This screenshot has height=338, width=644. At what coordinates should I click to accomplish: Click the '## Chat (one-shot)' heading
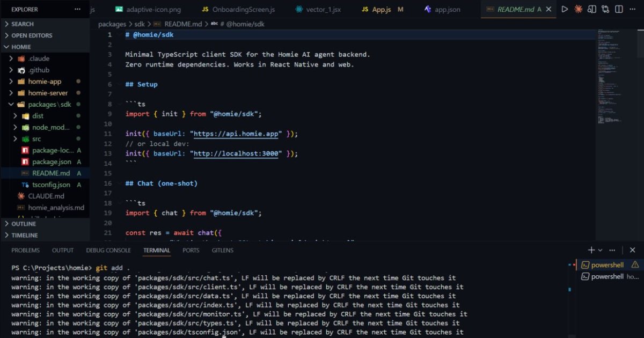click(162, 183)
